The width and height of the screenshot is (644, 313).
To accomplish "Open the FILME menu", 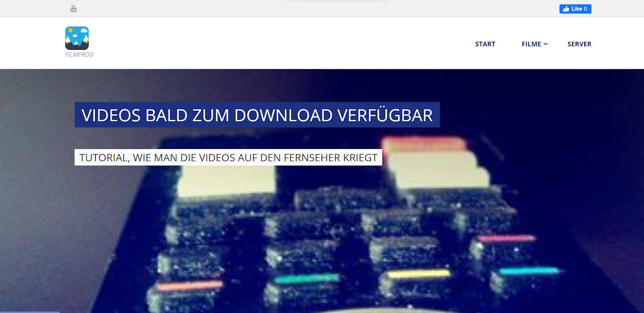I will click(531, 44).
